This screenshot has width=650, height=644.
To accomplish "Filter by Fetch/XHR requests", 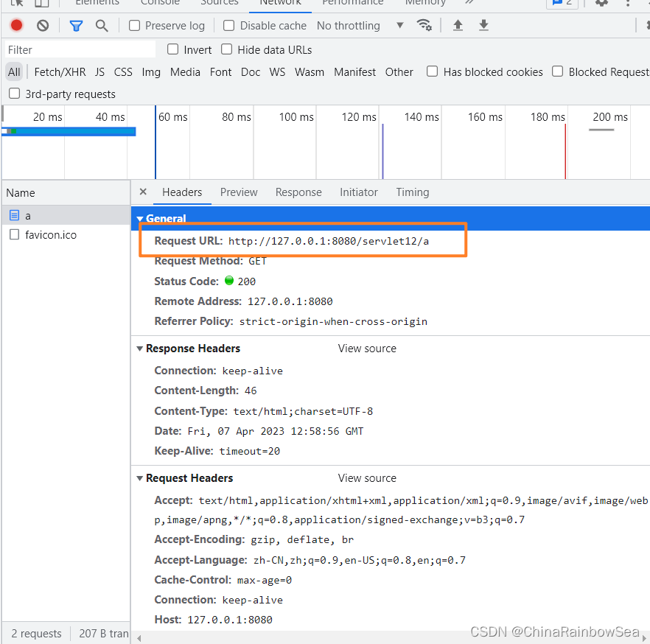I will 60,72.
